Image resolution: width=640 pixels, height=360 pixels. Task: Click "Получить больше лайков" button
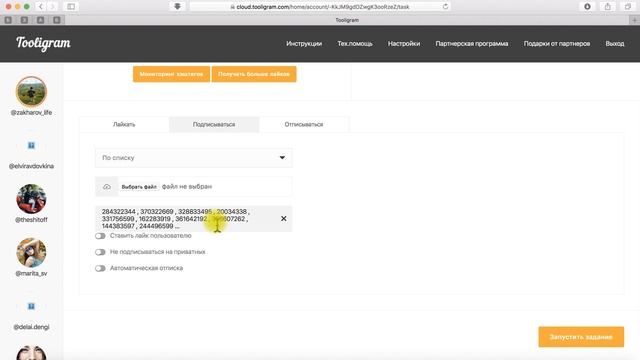pyautogui.click(x=254, y=74)
